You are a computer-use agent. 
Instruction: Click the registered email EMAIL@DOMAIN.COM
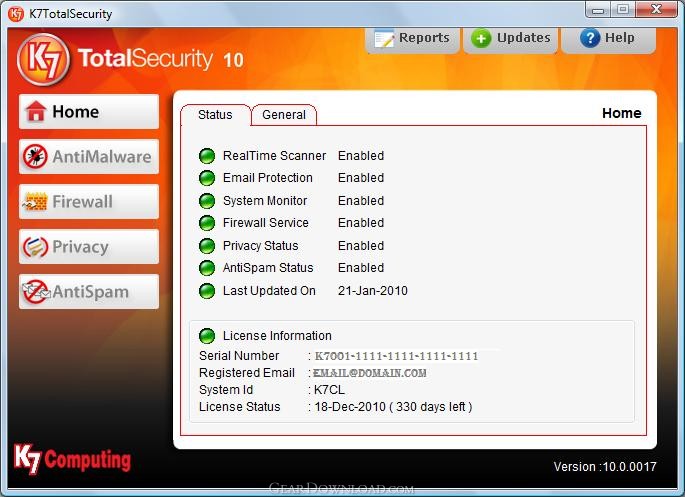pos(370,373)
